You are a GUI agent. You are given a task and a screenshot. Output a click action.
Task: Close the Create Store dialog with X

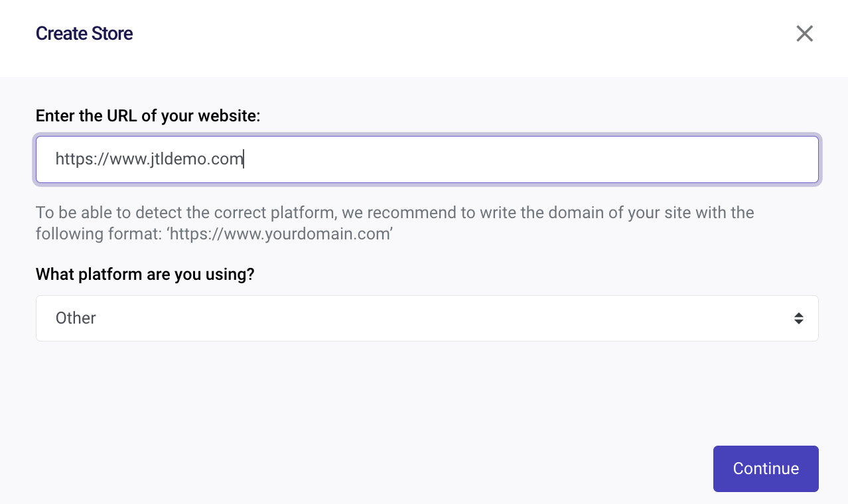point(804,34)
